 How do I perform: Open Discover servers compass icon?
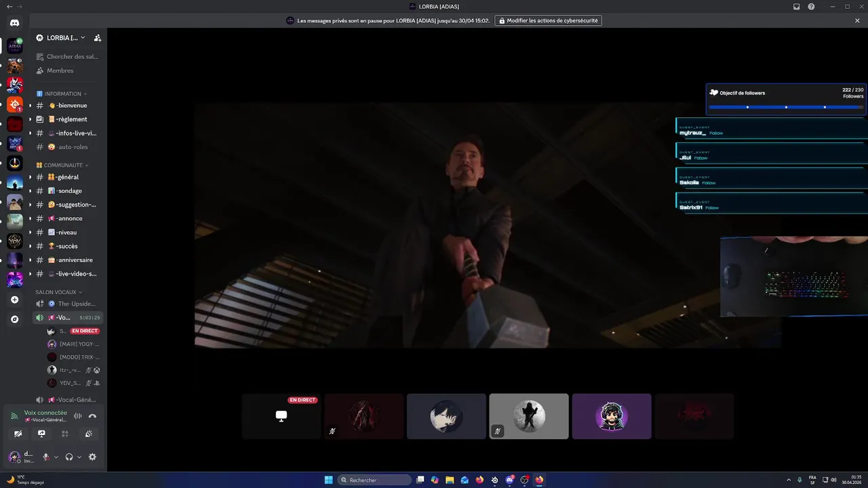(14, 319)
